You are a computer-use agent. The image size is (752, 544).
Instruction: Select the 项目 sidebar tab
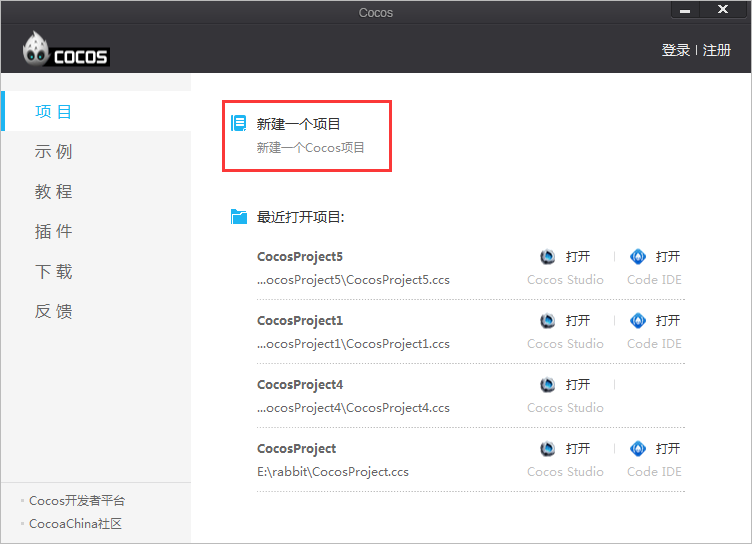point(96,111)
